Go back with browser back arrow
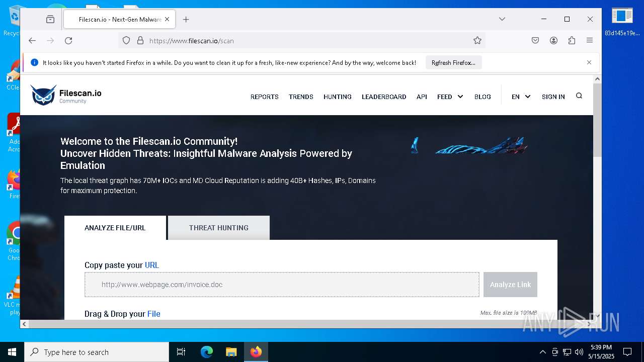The image size is (644, 362). pos(32,40)
